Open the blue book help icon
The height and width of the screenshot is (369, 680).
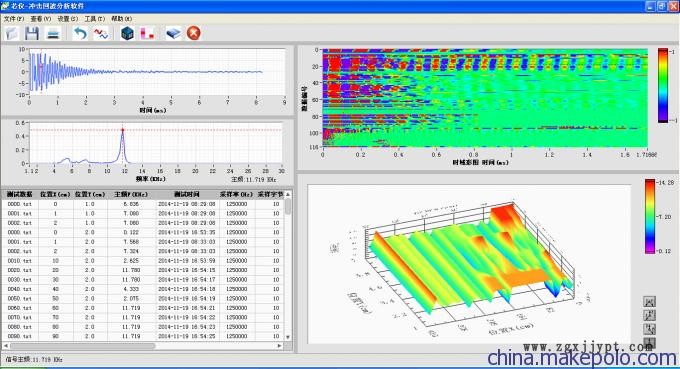click(x=173, y=33)
